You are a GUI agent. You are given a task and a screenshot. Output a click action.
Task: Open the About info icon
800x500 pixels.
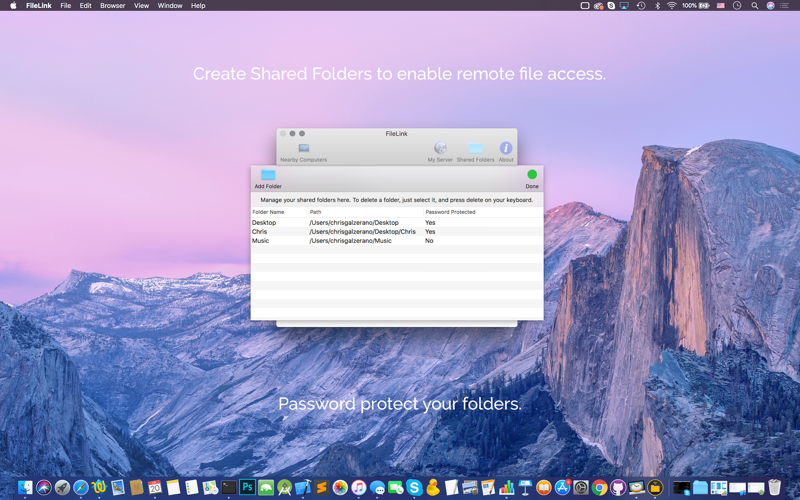tap(506, 148)
